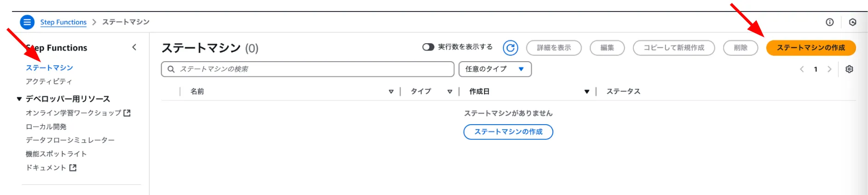Go to next page arrow
868x195 pixels.
829,69
